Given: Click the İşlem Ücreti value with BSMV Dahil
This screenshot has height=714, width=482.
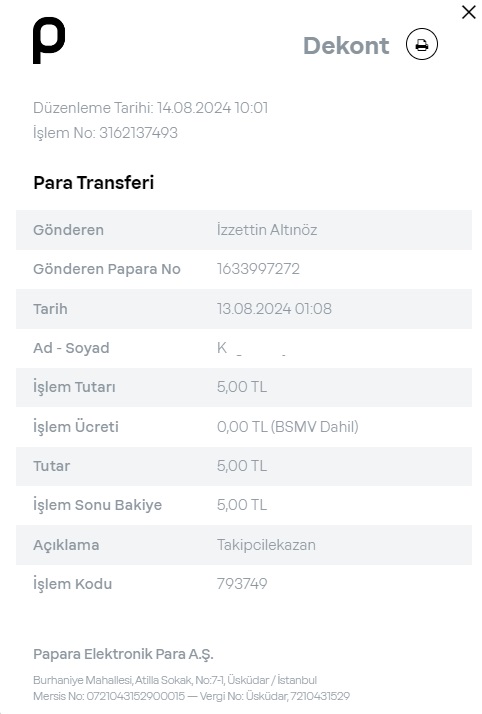Looking at the screenshot, I should pyautogui.click(x=287, y=427).
